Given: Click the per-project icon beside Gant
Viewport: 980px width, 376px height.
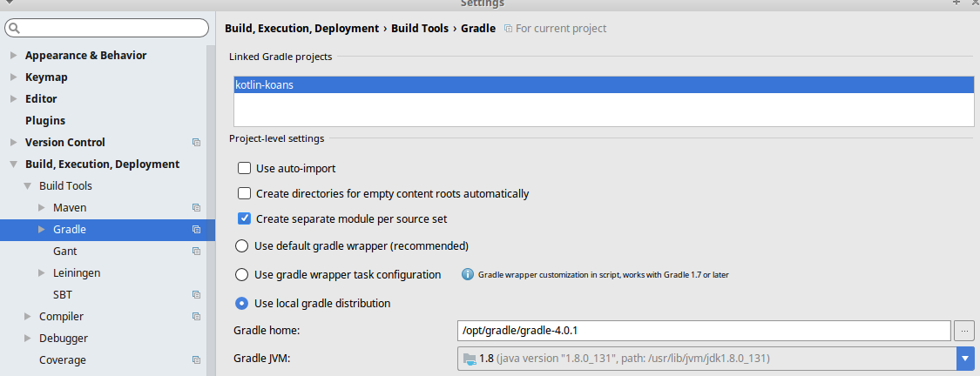Looking at the screenshot, I should (196, 252).
